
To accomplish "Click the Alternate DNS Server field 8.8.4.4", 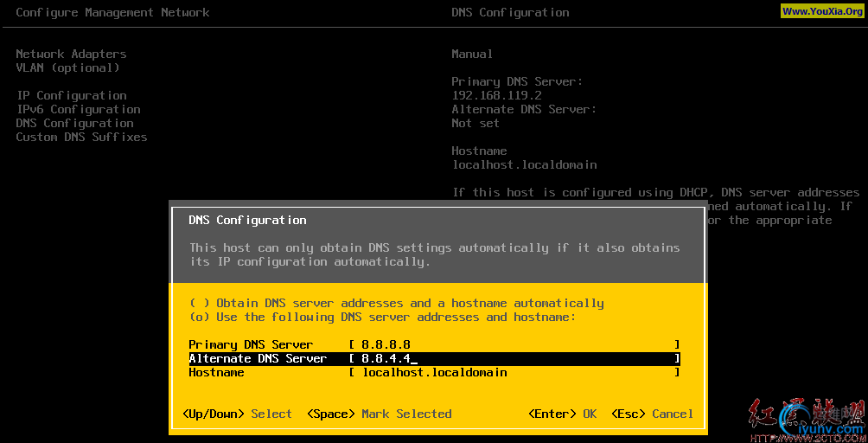I will point(514,358).
